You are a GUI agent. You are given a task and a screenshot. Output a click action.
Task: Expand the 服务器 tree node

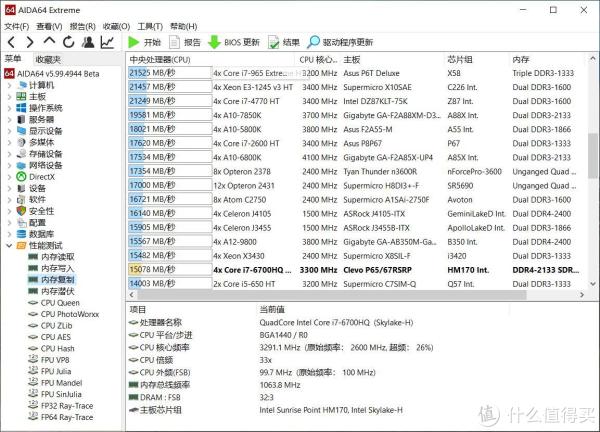point(9,119)
